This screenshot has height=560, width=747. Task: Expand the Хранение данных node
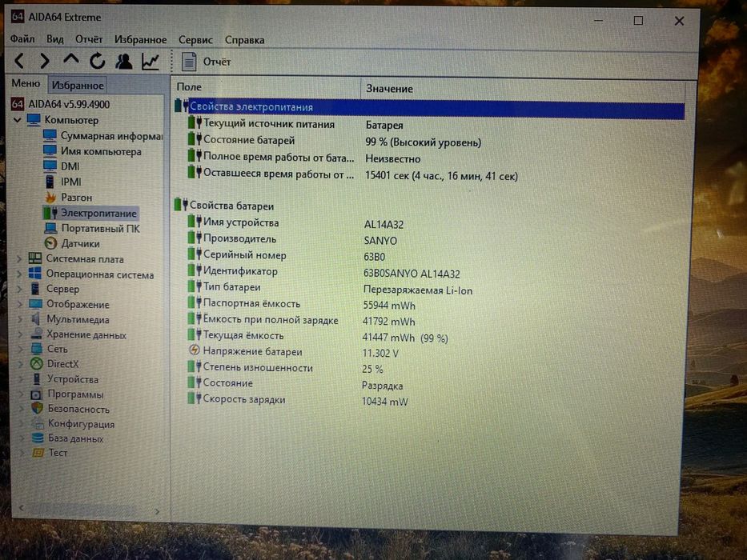pyautogui.click(x=21, y=334)
